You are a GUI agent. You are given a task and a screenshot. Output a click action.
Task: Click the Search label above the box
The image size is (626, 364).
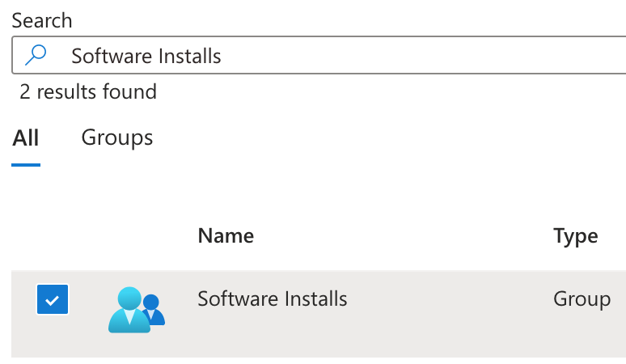point(41,20)
